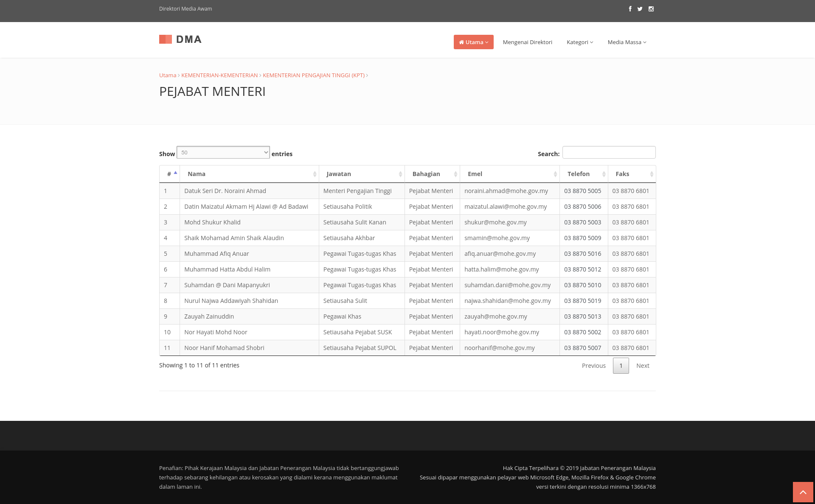Go to Mengenai Direktori page

click(527, 42)
